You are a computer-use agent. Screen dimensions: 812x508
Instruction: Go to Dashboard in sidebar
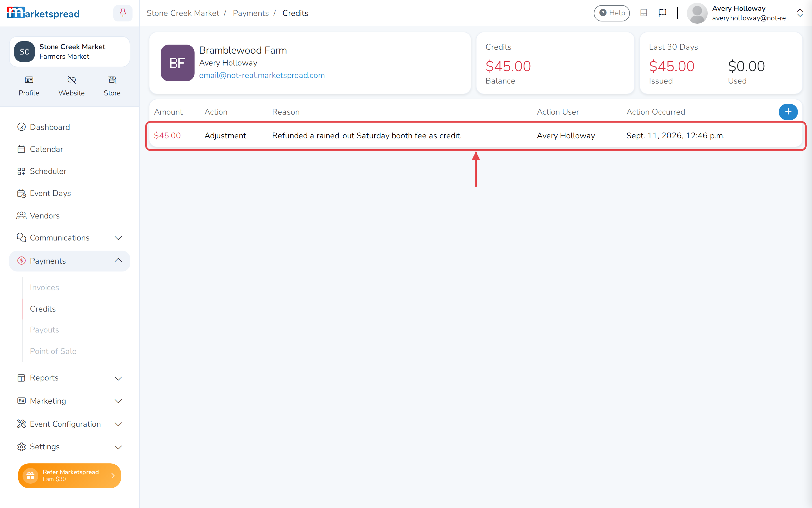click(x=69, y=127)
